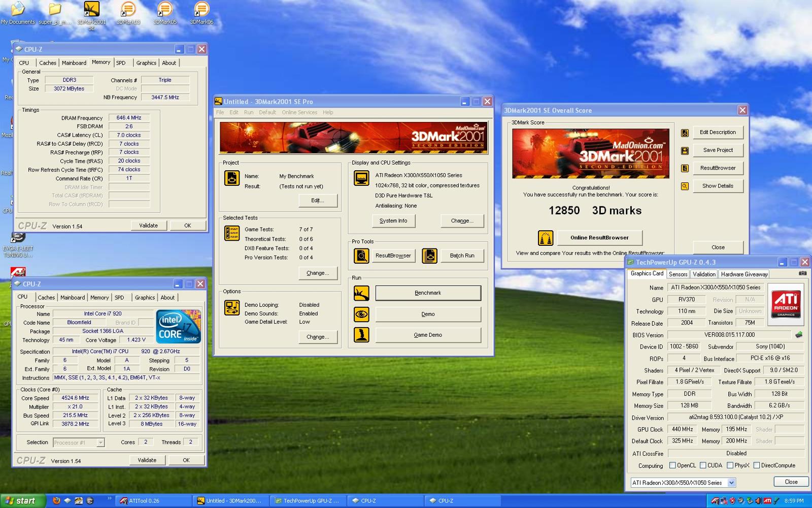This screenshot has height=508, width=812.
Task: Click the Save Project disk icon
Action: pos(685,150)
